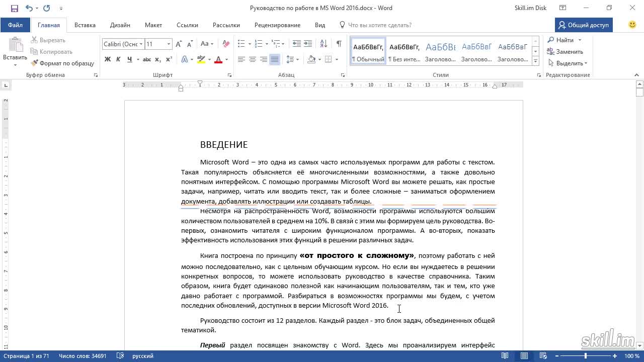Image resolution: width=644 pixels, height=362 pixels.
Task: Click the line spacing icon
Action: pyautogui.click(x=290, y=59)
